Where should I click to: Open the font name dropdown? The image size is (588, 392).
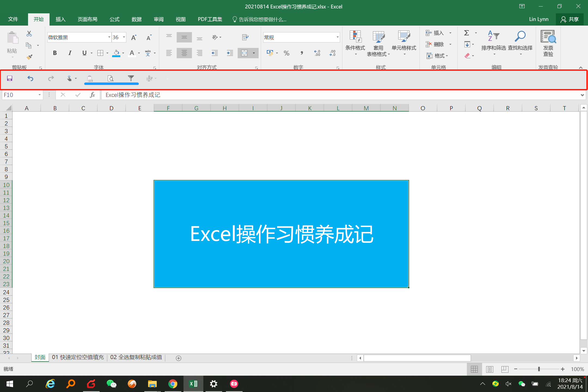(109, 37)
